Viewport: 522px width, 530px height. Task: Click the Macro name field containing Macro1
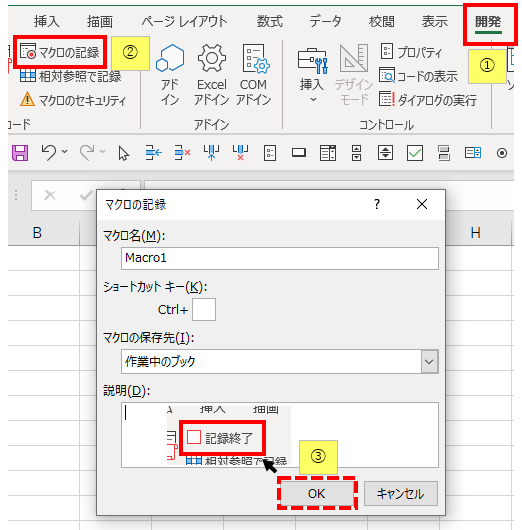[280, 258]
